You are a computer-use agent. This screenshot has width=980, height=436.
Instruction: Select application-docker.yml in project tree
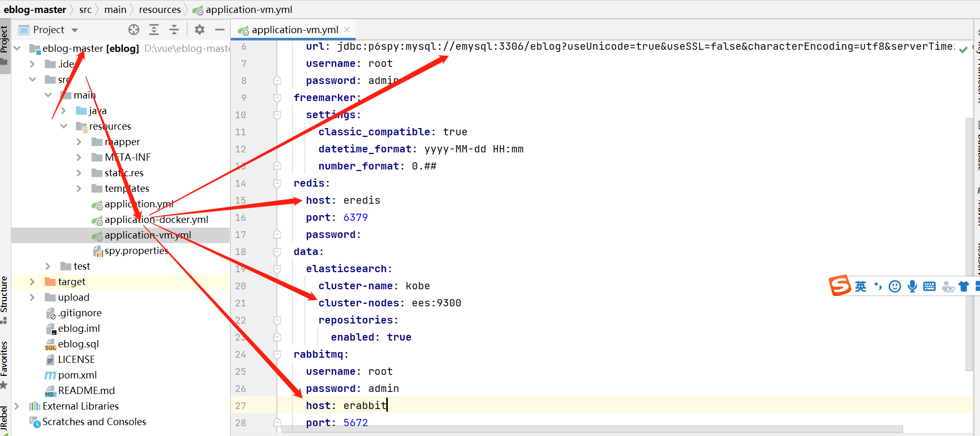pyautogui.click(x=156, y=219)
